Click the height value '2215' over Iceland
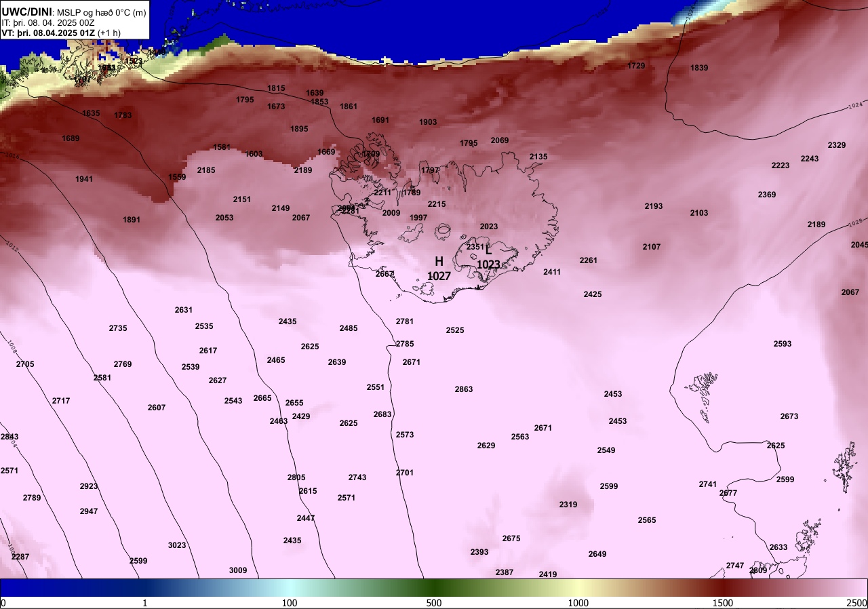 tap(437, 204)
